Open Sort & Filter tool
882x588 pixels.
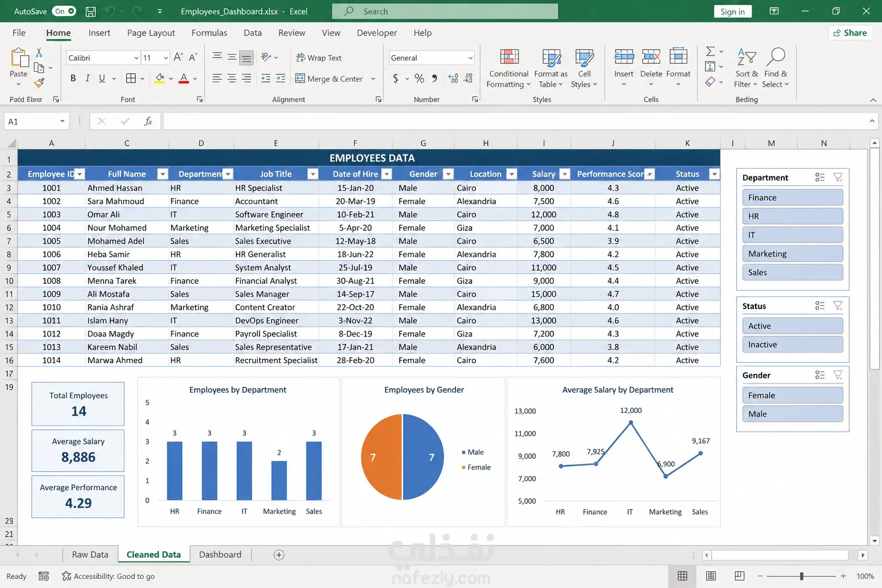click(746, 68)
